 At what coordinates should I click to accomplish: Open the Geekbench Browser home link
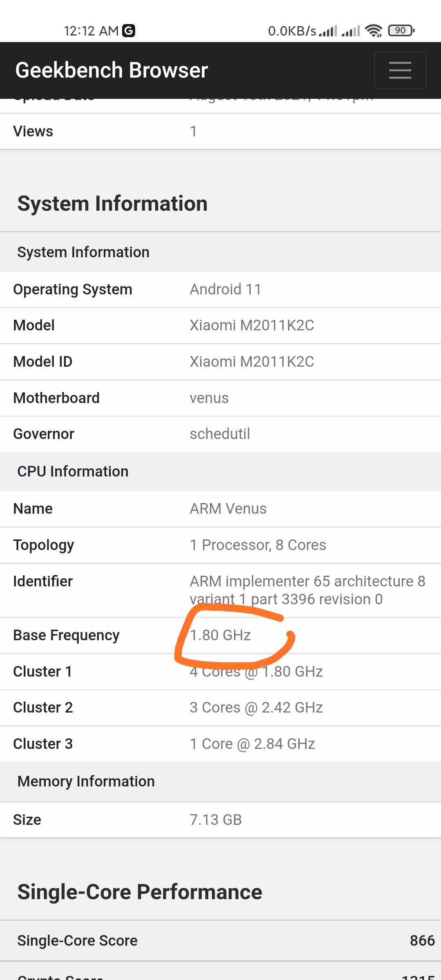pos(111,70)
